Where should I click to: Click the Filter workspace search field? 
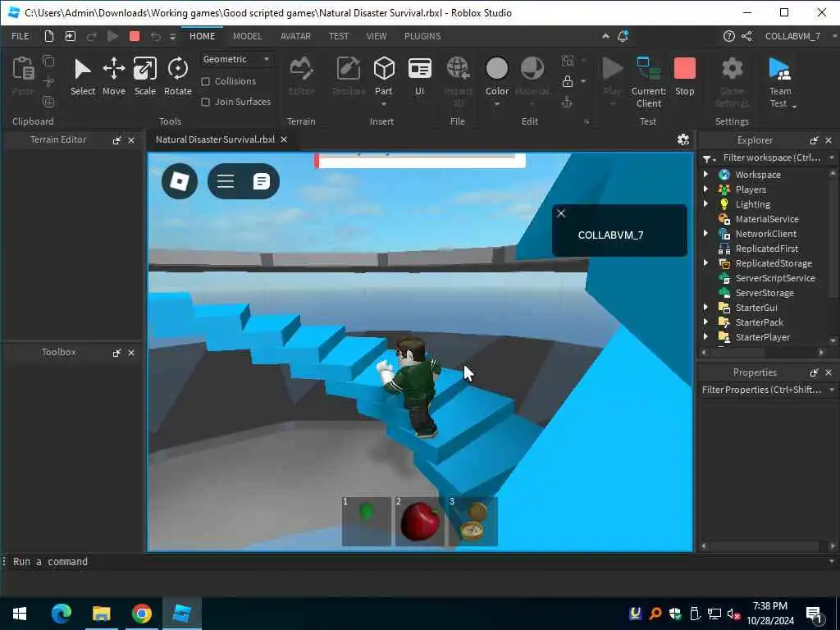click(x=771, y=157)
